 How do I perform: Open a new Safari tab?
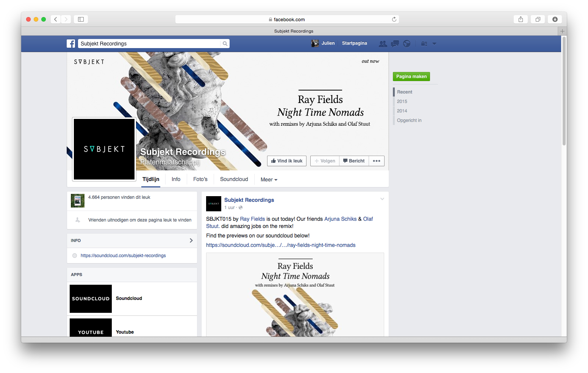[563, 31]
